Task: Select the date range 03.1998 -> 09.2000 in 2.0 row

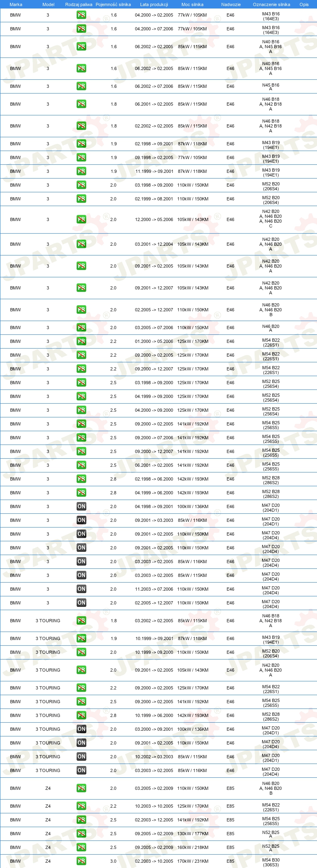Action: 154,185
